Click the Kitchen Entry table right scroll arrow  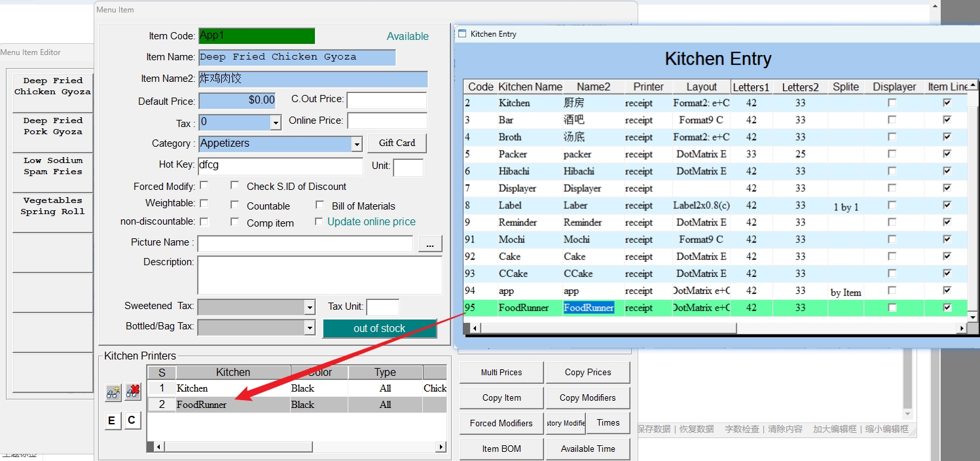point(962,328)
